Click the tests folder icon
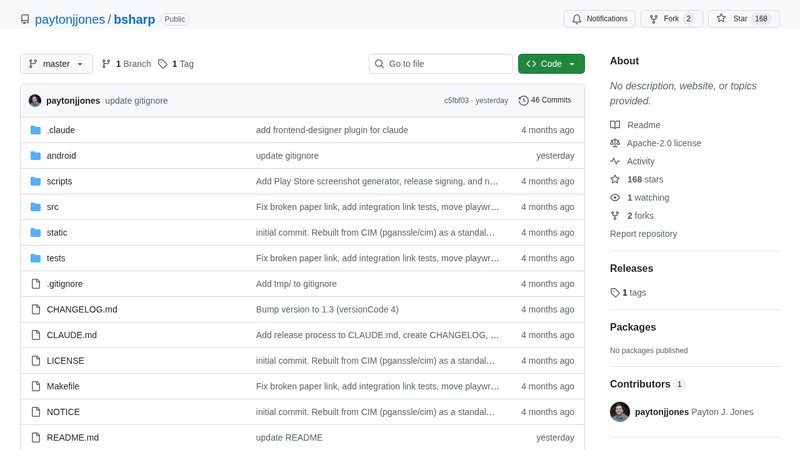 tap(35, 258)
